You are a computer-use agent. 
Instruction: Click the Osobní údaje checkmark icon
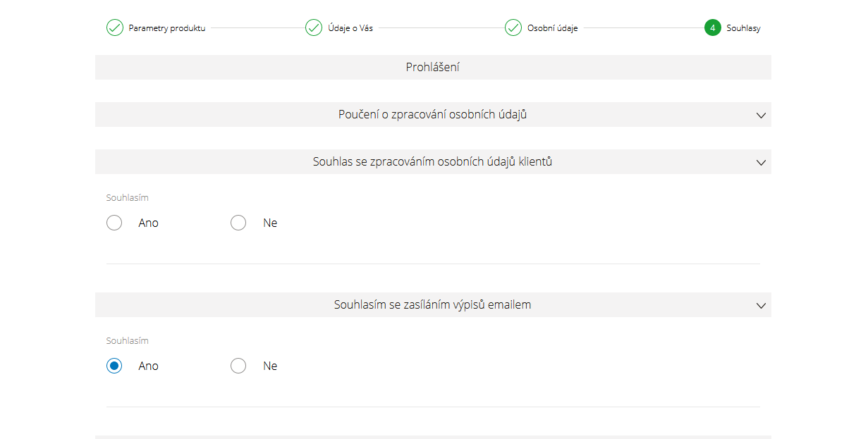coord(513,28)
